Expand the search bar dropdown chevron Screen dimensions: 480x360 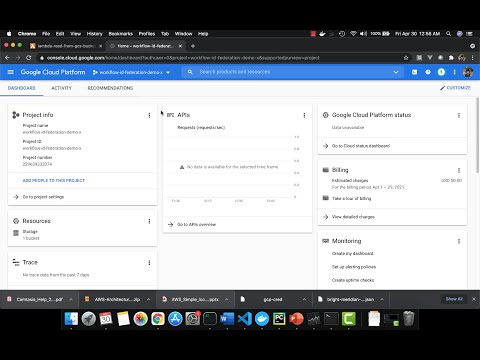[x=396, y=72]
